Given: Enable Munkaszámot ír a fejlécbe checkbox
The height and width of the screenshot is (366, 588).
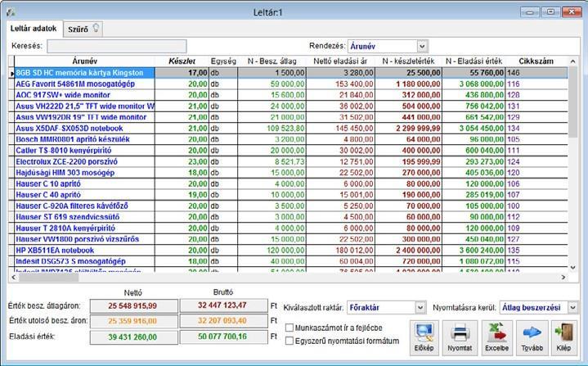Looking at the screenshot, I should click(x=290, y=328).
